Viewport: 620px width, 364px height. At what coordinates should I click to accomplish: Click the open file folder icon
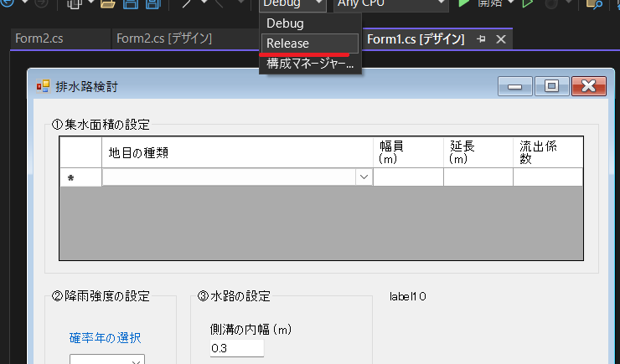coord(107,4)
